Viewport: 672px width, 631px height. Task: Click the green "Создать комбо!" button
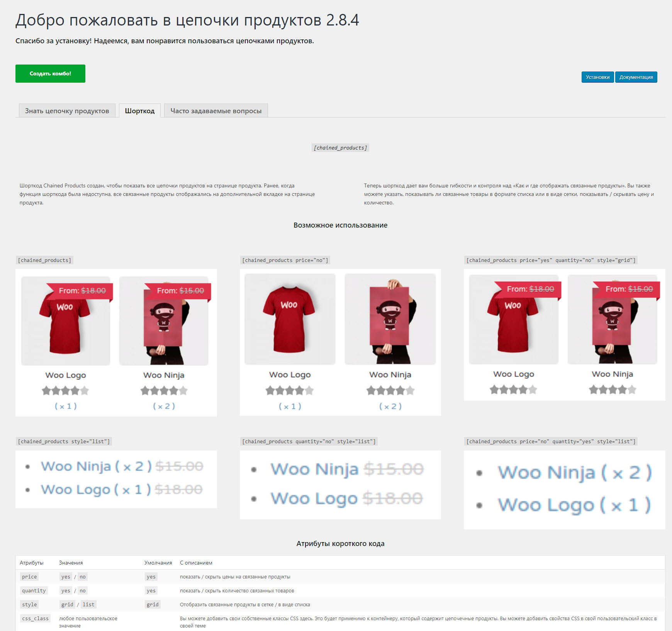point(50,73)
